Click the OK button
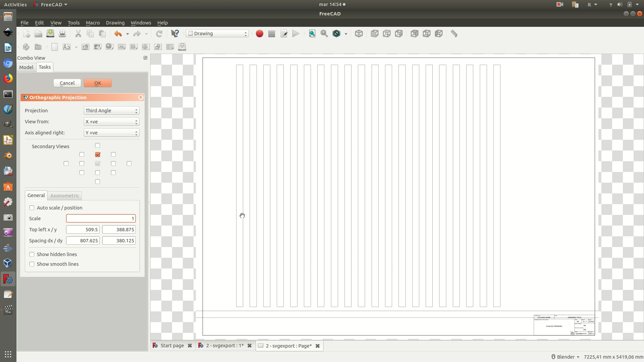The width and height of the screenshot is (644, 362). pos(98,83)
